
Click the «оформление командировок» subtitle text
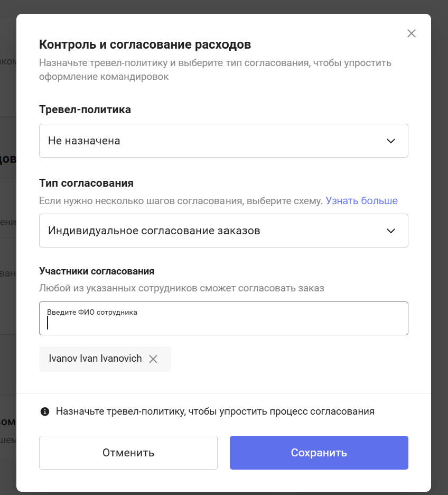(104, 77)
